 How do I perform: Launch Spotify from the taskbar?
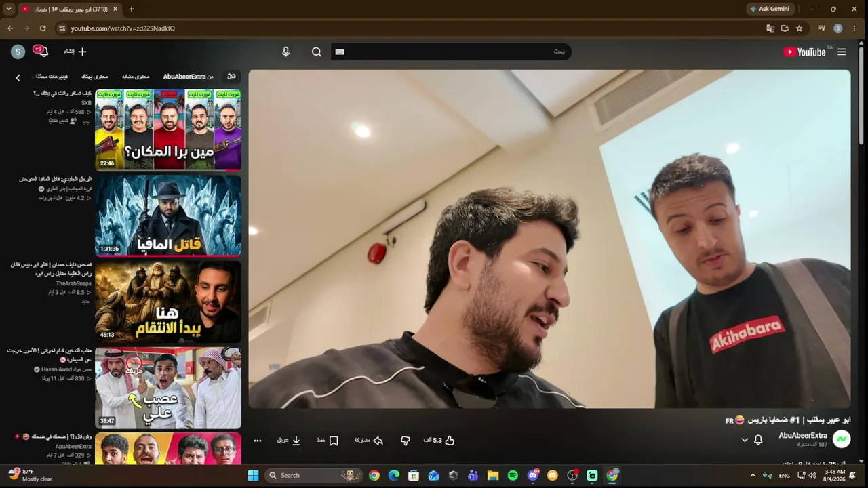click(x=513, y=475)
